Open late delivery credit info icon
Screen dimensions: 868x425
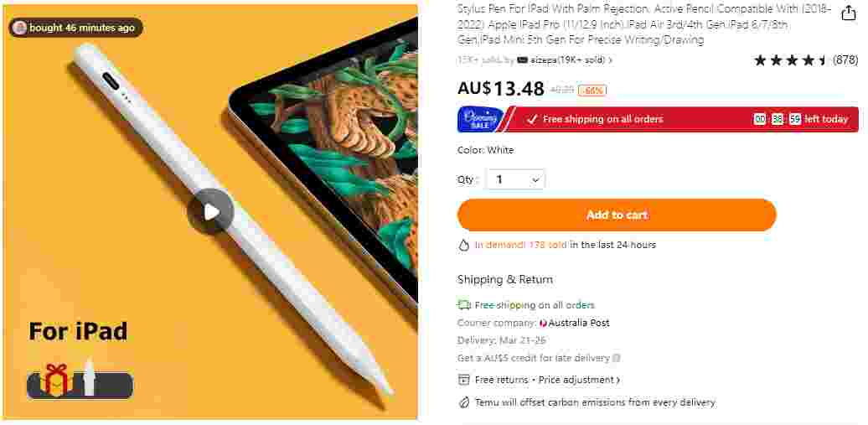tap(617, 359)
